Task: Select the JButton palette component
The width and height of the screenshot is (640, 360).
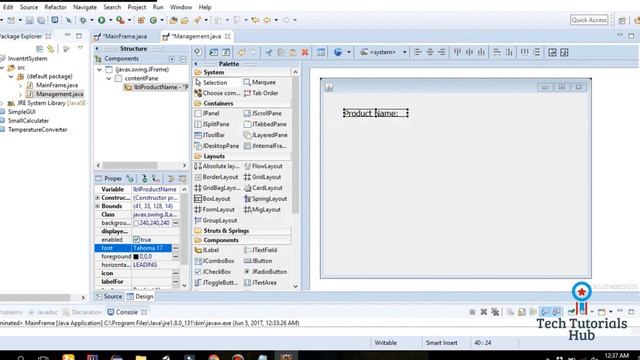Action: tap(258, 261)
